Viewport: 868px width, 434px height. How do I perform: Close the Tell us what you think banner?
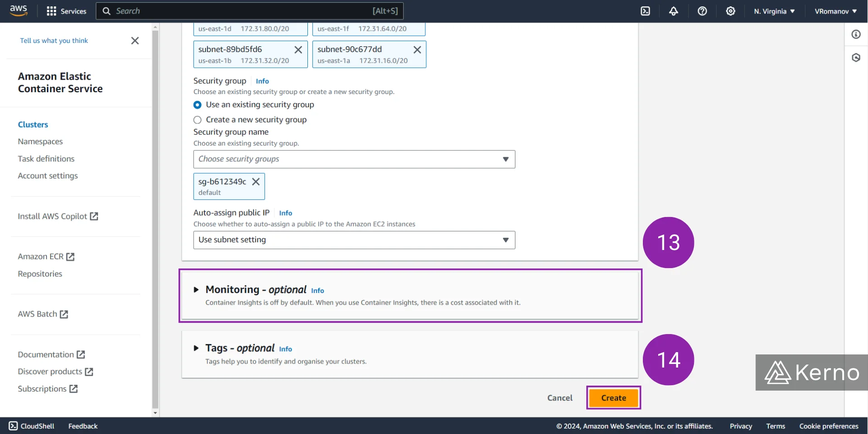pos(135,41)
